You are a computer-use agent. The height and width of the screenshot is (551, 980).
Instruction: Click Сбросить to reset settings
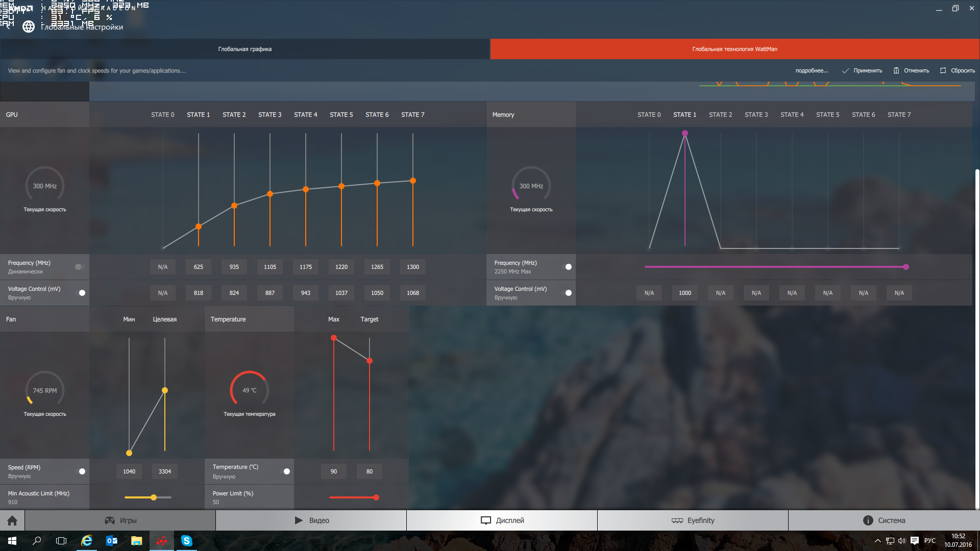click(958, 70)
